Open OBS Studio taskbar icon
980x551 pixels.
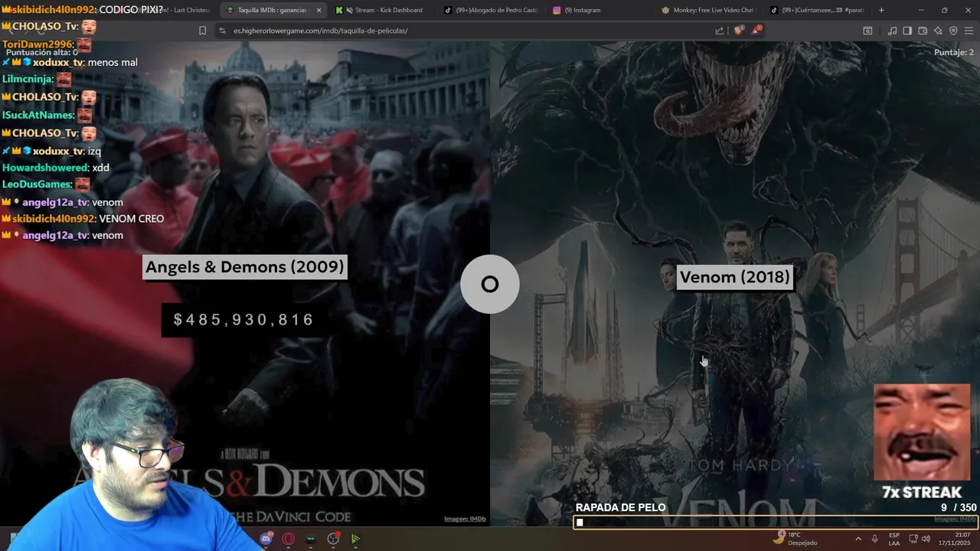point(333,539)
